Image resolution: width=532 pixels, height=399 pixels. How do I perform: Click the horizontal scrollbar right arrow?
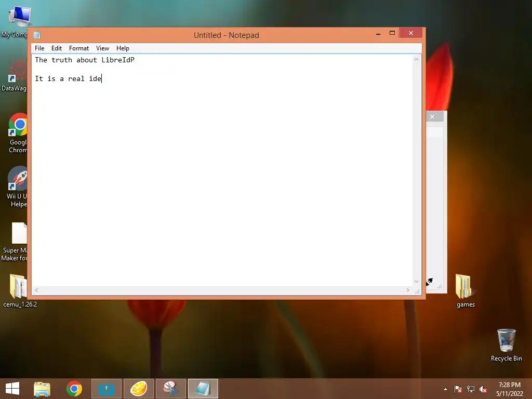[408, 290]
